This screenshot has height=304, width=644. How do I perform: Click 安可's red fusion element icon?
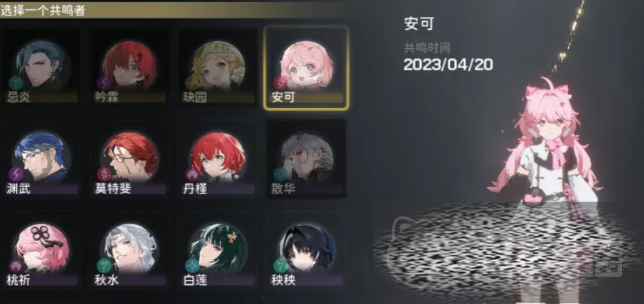pyautogui.click(x=281, y=83)
